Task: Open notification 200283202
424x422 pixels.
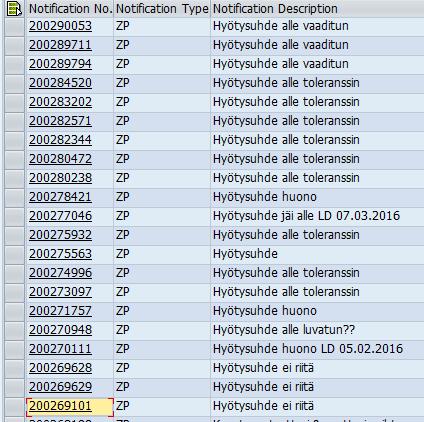Action: coord(60,102)
